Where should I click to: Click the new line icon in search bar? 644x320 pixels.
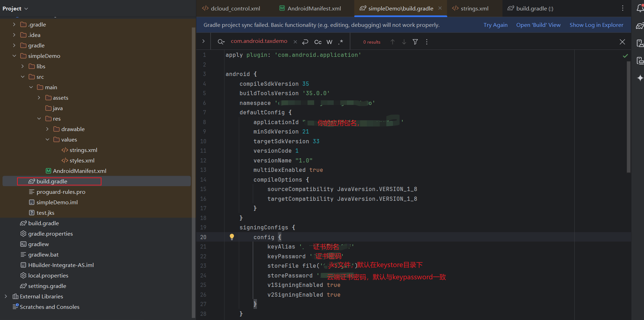[305, 42]
